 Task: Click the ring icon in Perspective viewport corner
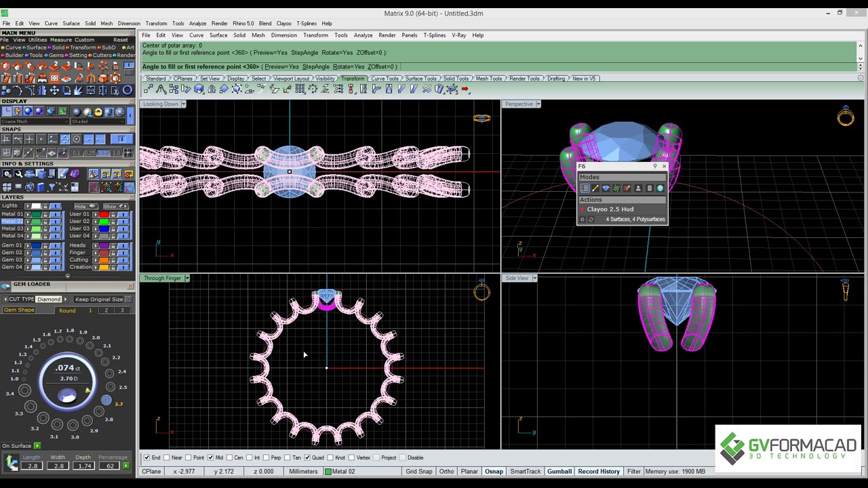[846, 117]
